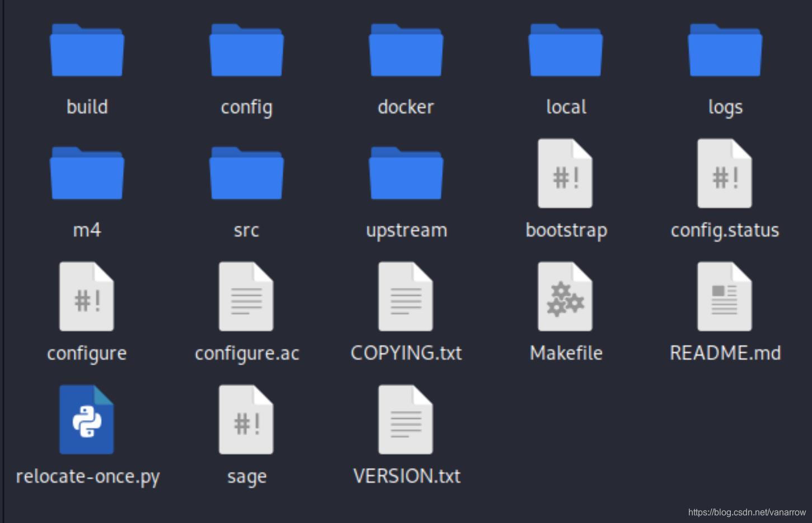Click the 'local' name label
The width and height of the screenshot is (812, 523).
(x=566, y=106)
